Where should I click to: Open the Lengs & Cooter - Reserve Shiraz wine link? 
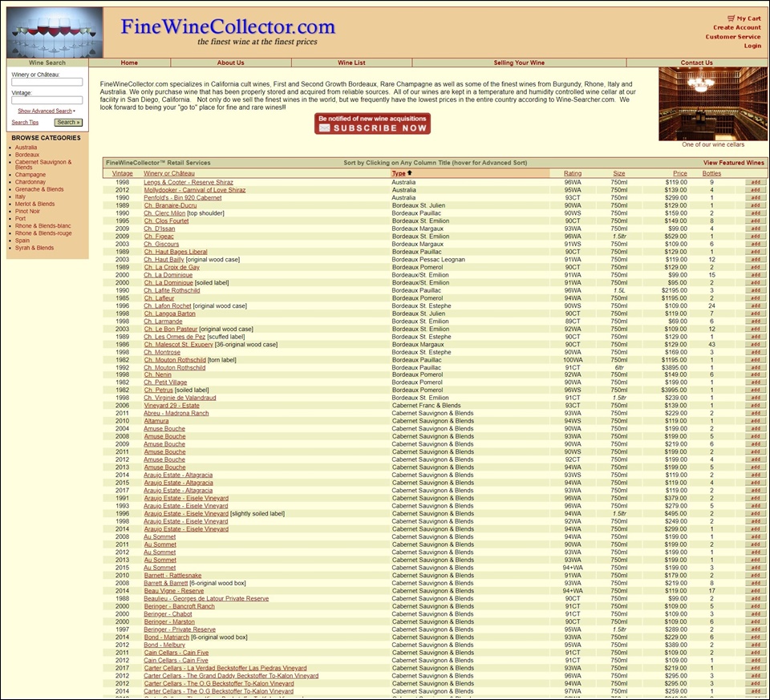[x=188, y=183]
